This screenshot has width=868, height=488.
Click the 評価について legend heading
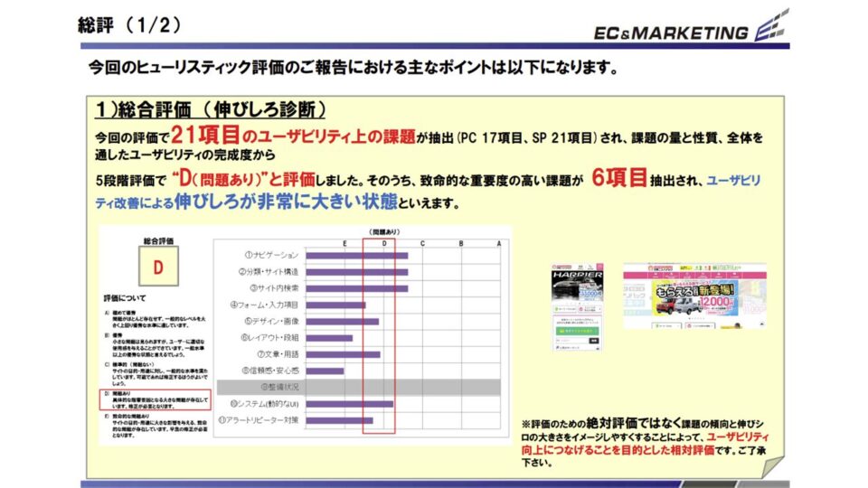[x=125, y=298]
